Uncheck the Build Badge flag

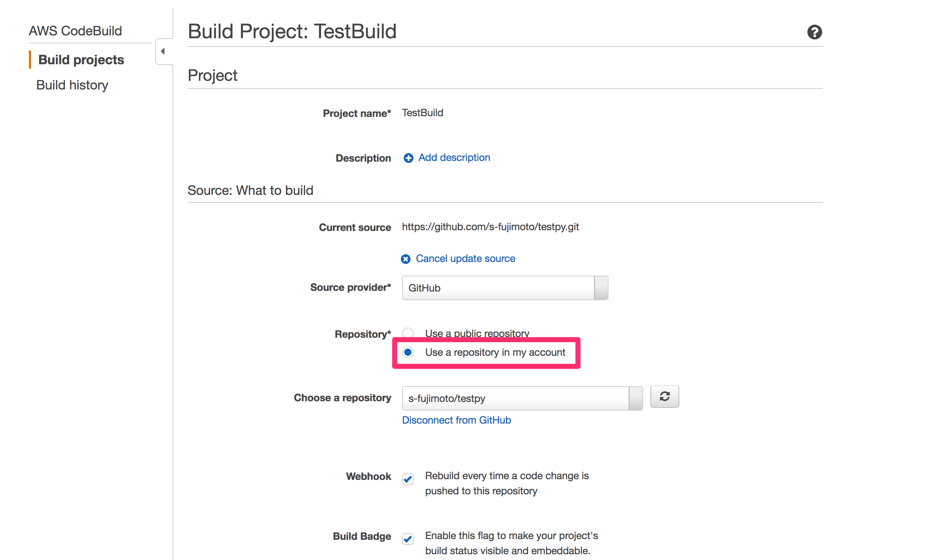(x=408, y=539)
